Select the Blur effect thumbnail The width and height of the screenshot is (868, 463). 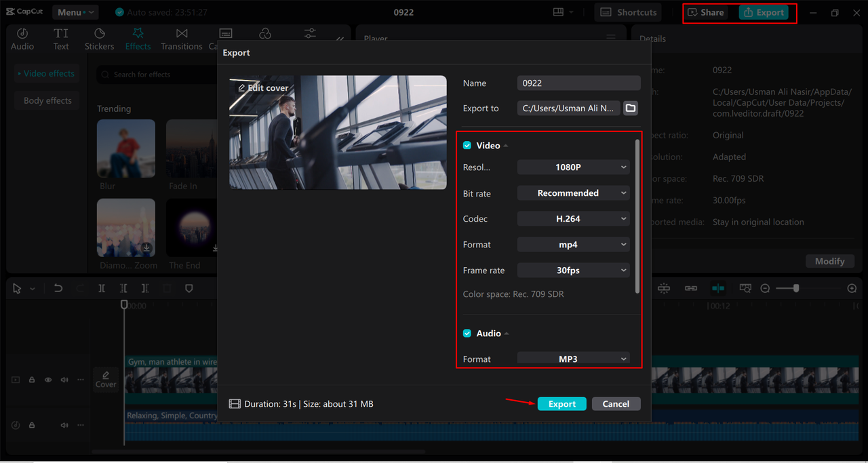tap(126, 148)
